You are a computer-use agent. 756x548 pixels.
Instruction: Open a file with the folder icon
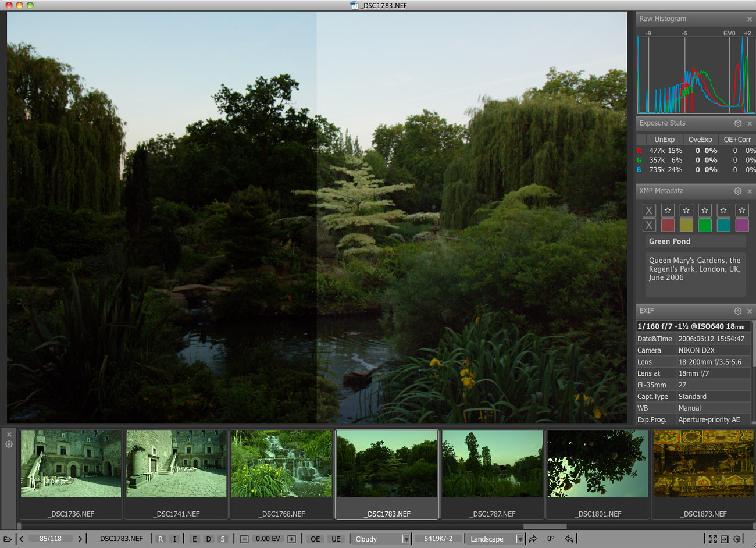[8, 539]
